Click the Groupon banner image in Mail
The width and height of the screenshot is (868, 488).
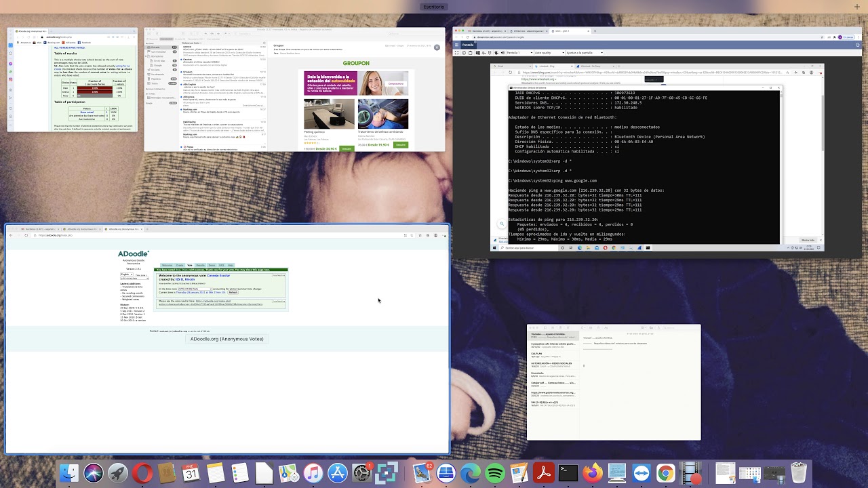tap(356, 83)
